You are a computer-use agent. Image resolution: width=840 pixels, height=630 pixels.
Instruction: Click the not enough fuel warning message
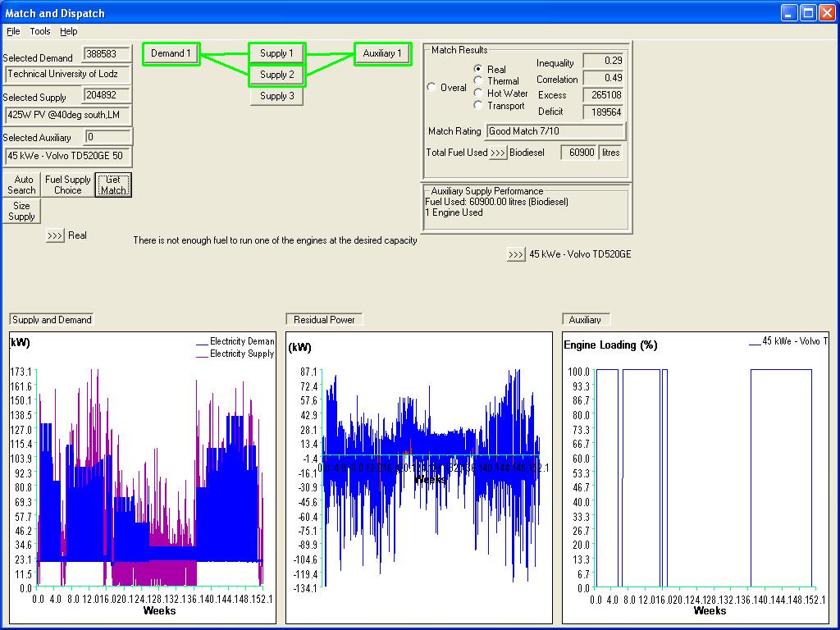tap(275, 240)
